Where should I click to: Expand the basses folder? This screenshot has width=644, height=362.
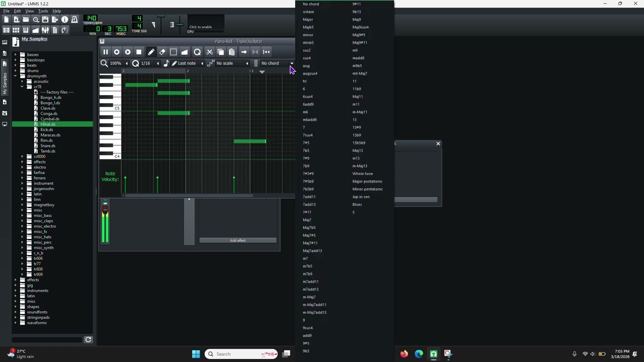pos(15,54)
